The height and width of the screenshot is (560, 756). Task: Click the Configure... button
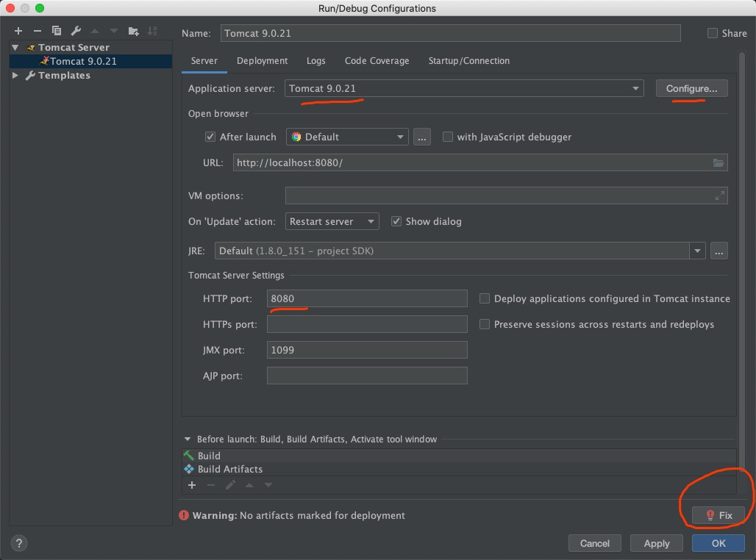pyautogui.click(x=691, y=88)
